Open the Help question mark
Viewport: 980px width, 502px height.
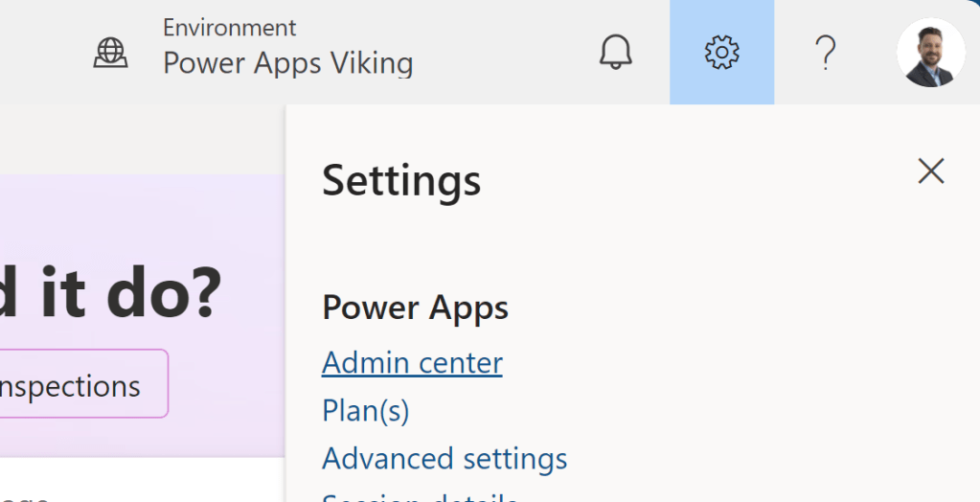[826, 53]
